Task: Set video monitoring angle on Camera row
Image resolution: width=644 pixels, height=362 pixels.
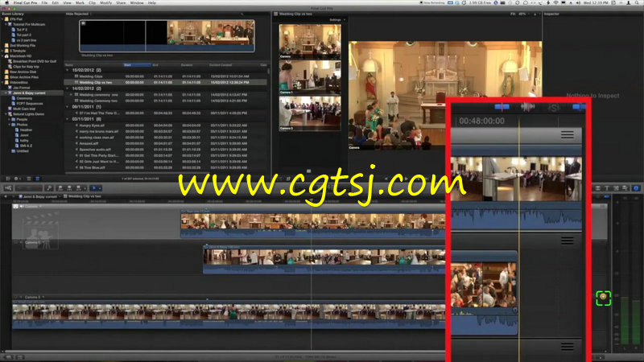Action: point(15,207)
